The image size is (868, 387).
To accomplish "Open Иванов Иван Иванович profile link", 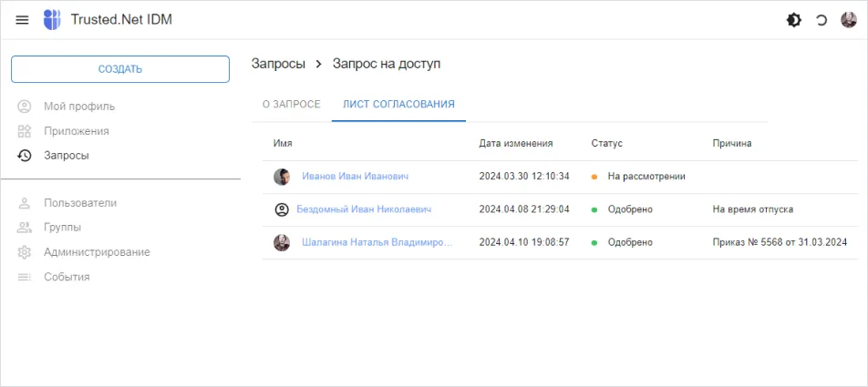I will (x=355, y=177).
